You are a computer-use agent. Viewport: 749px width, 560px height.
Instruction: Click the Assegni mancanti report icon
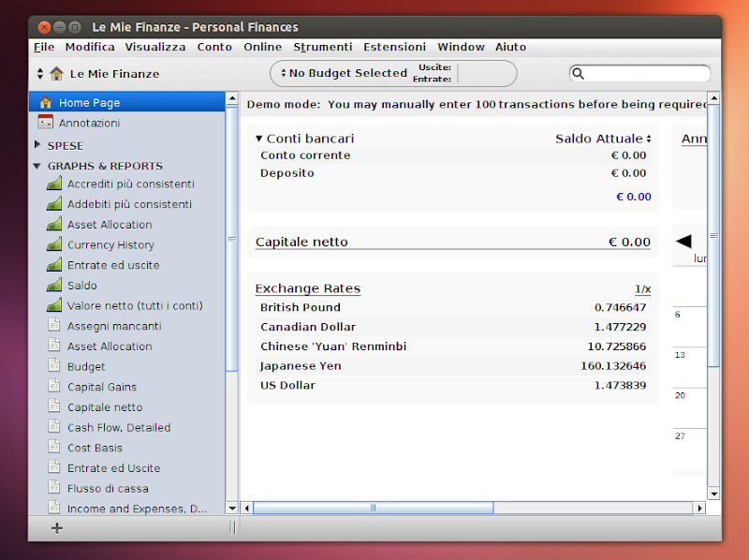(x=54, y=325)
